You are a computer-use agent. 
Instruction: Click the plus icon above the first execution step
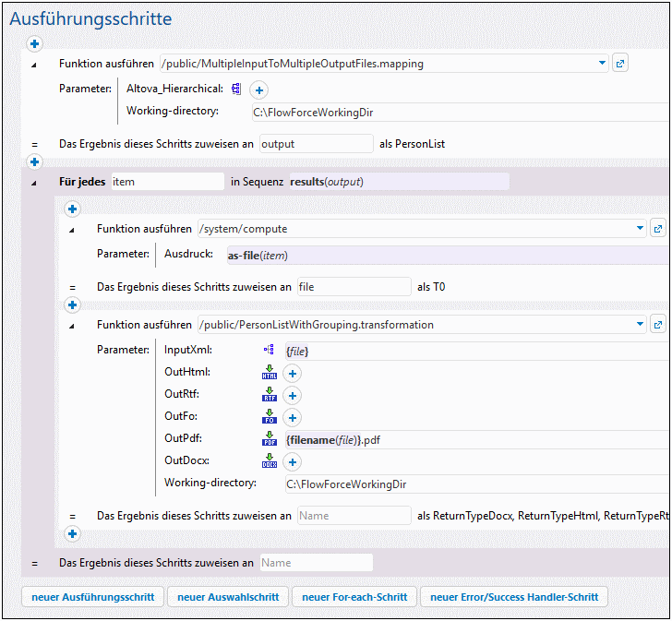(35, 43)
